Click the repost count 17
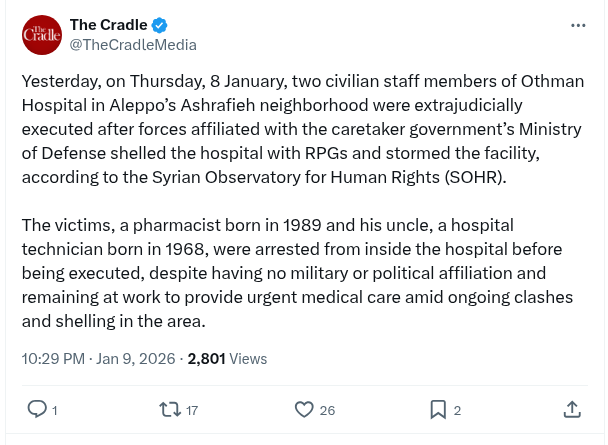The height and width of the screenshot is (445, 608). tap(192, 410)
